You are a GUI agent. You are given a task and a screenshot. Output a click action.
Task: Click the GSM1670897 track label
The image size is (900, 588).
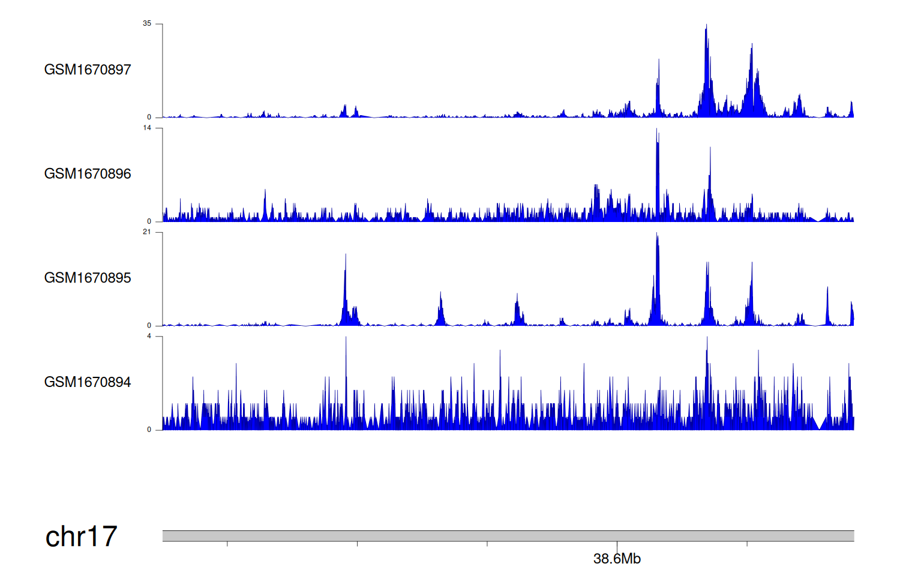tap(88, 70)
